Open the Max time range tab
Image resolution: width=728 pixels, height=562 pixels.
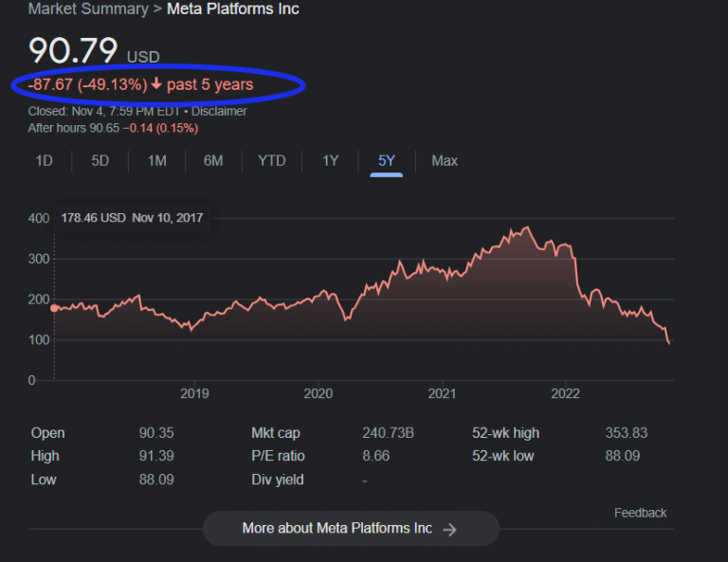coord(445,161)
